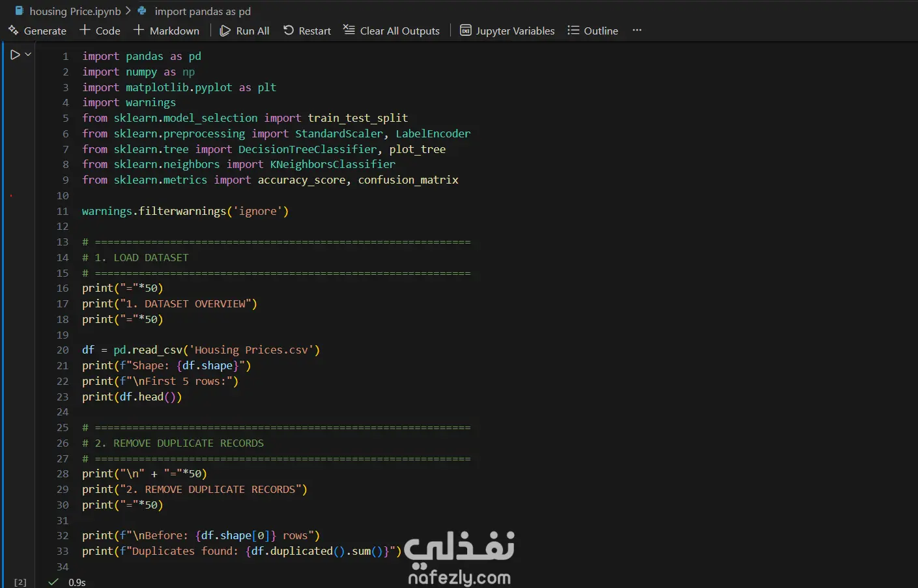Click the pd.read_csv('Housing Prices.csv') line
Image resolution: width=918 pixels, height=588 pixels.
[x=201, y=350]
